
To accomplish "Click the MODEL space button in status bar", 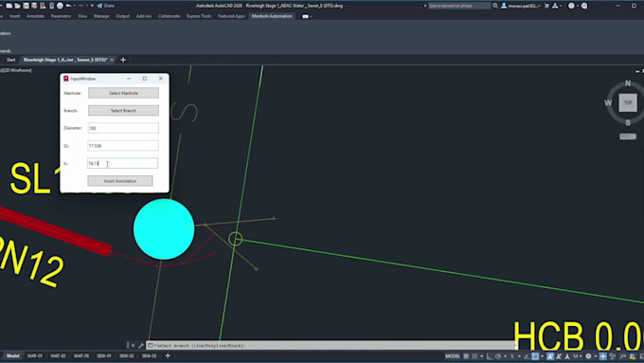I will (x=453, y=356).
